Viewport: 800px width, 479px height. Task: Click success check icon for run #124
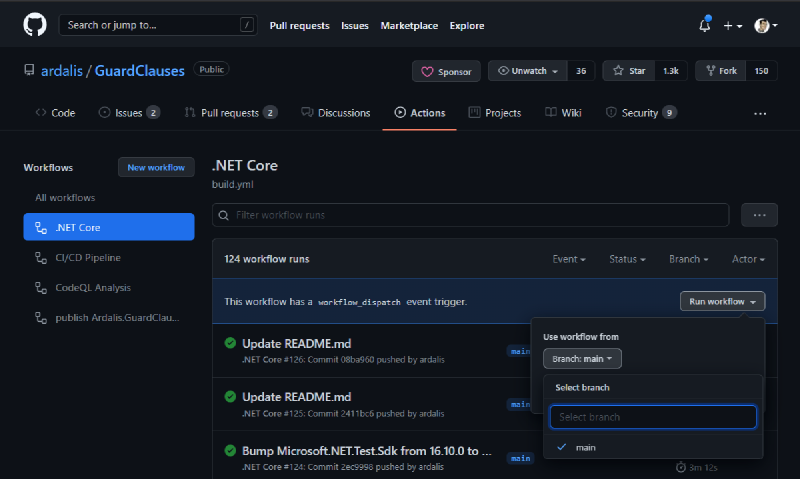(x=230, y=450)
